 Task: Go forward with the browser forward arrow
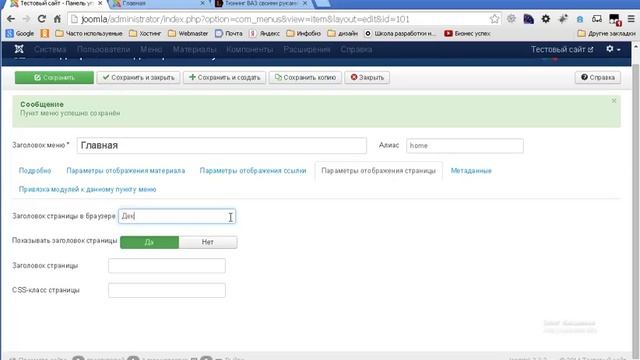click(x=26, y=19)
